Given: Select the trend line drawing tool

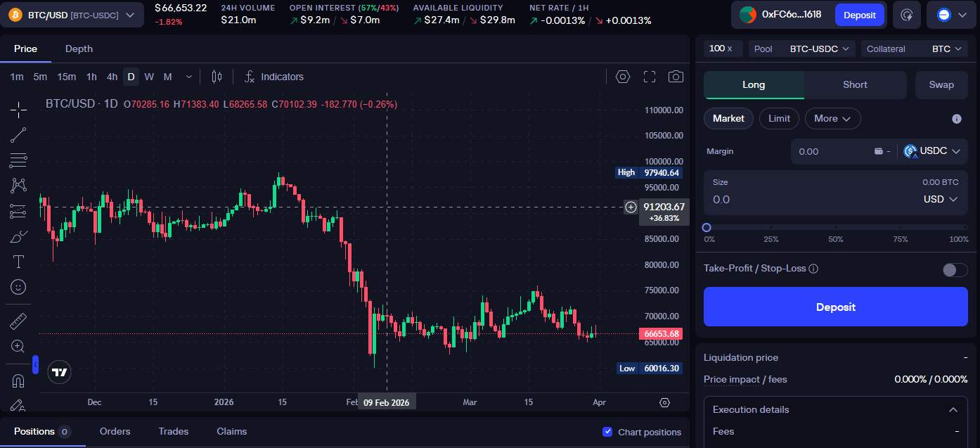Looking at the screenshot, I should tap(18, 135).
